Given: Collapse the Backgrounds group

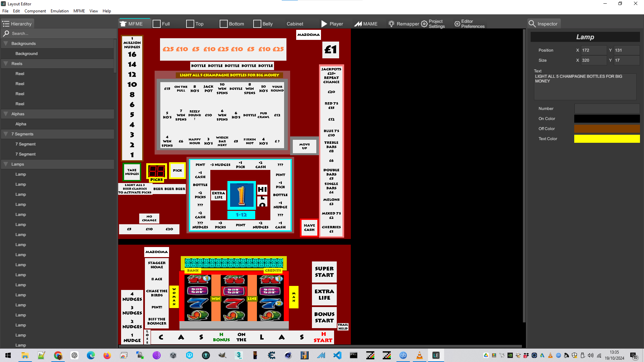Looking at the screenshot, I should (6, 44).
